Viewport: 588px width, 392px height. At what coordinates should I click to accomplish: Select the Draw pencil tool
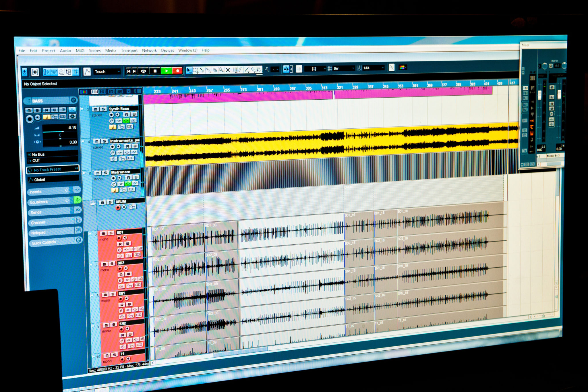tap(240, 69)
